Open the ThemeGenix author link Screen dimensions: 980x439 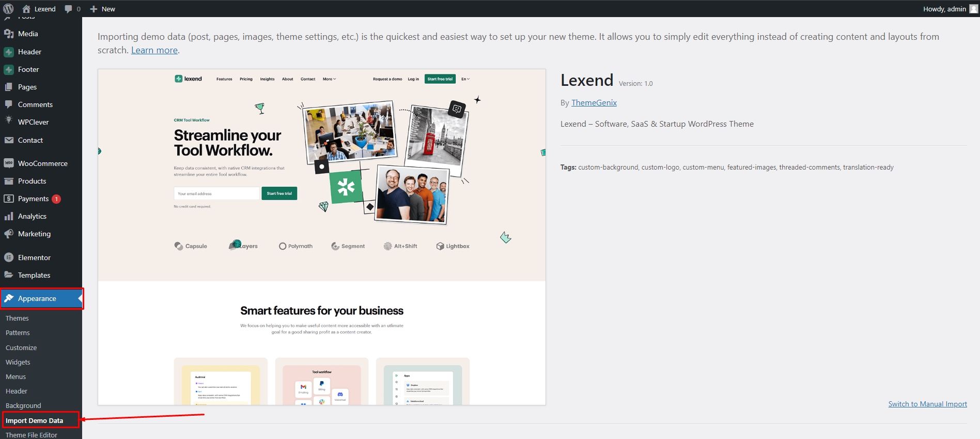pos(594,103)
